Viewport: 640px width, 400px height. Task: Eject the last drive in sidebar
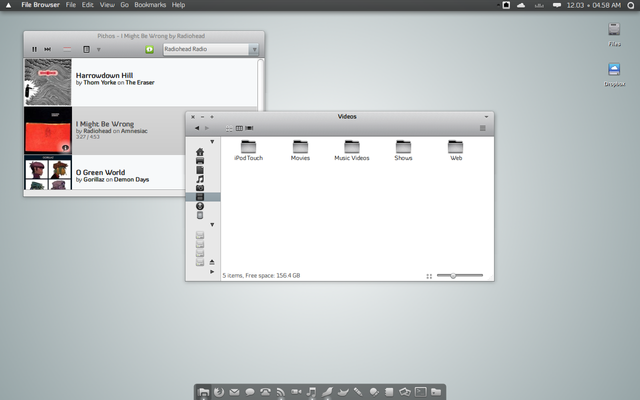pyautogui.click(x=212, y=262)
